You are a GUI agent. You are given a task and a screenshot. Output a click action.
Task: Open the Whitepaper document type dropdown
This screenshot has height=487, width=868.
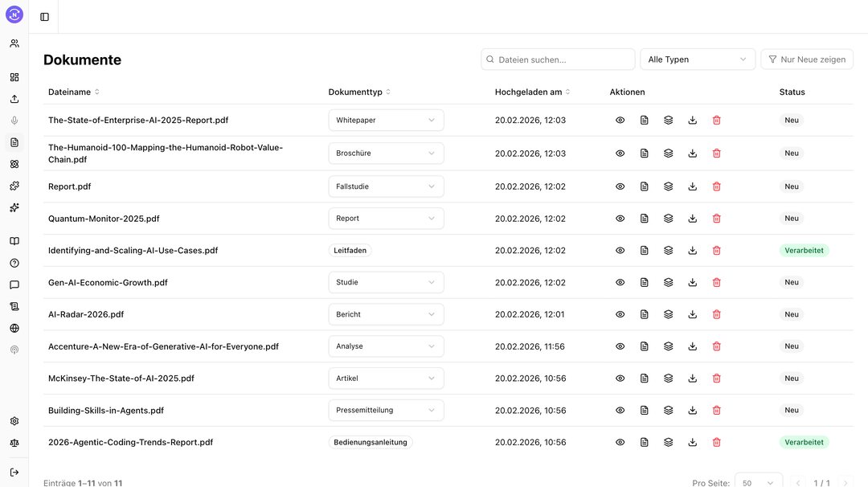[386, 120]
